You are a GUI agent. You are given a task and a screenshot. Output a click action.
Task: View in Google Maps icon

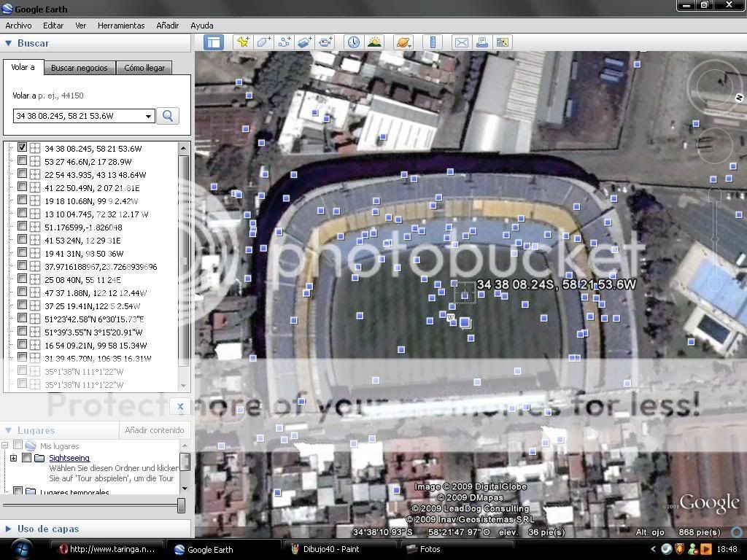click(502, 42)
